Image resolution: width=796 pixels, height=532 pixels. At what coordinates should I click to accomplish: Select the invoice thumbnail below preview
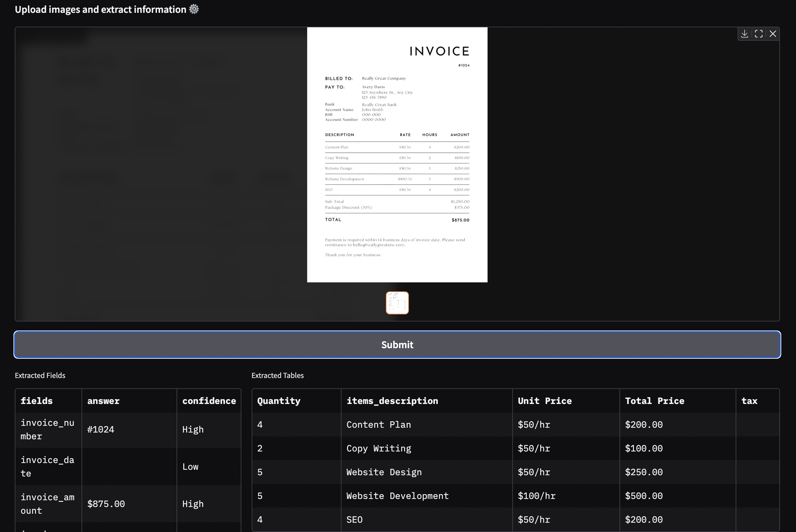(x=397, y=303)
